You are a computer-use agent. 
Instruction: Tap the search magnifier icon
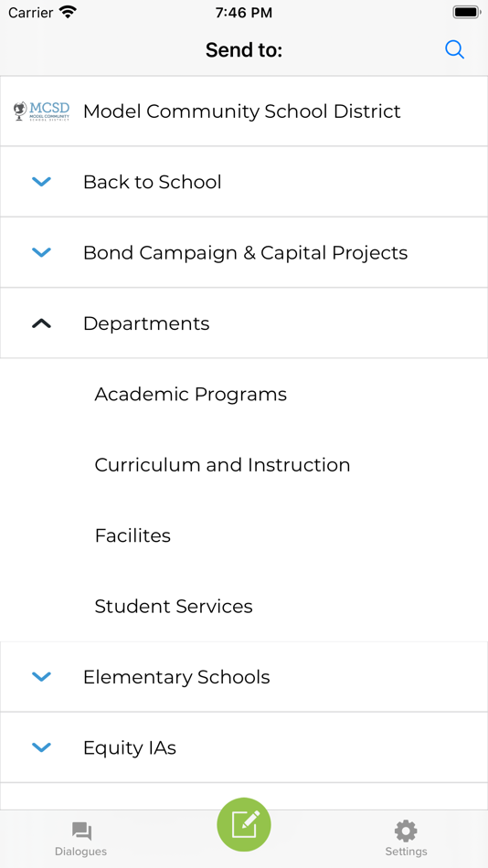tap(454, 50)
